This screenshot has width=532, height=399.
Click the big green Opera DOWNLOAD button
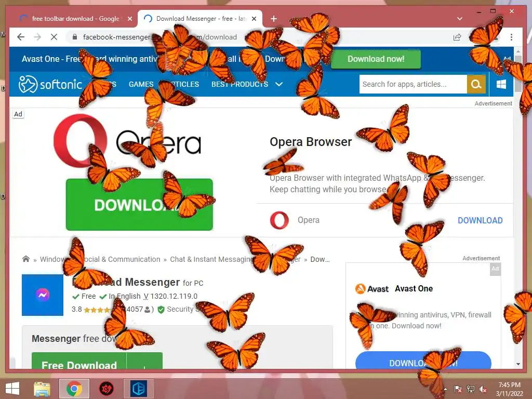139,205
